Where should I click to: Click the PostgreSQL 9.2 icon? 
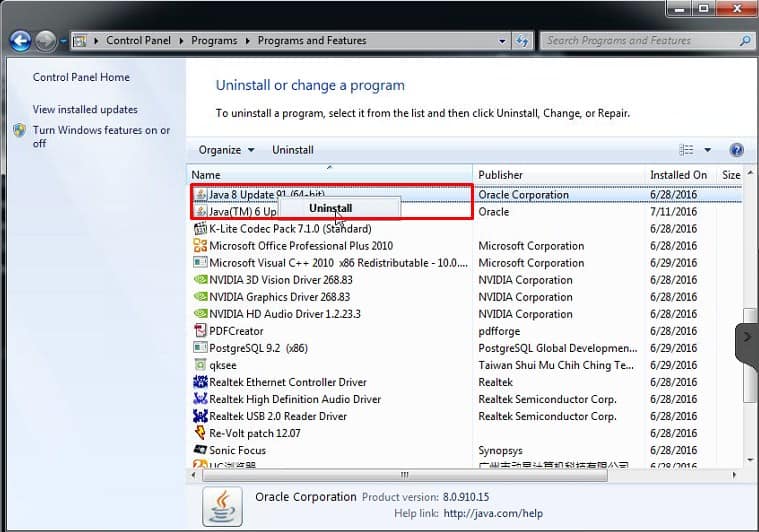[x=200, y=348]
